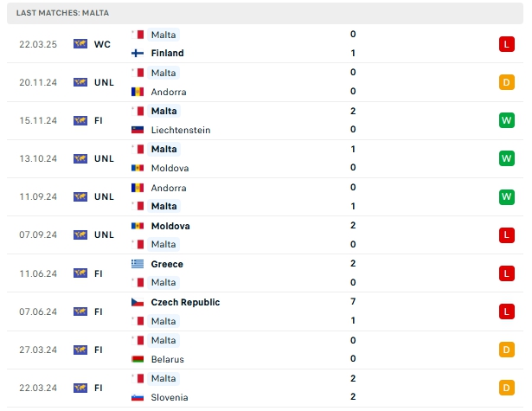Click the Finland flag icon
Screen dimensions: 532x411
click(138, 54)
